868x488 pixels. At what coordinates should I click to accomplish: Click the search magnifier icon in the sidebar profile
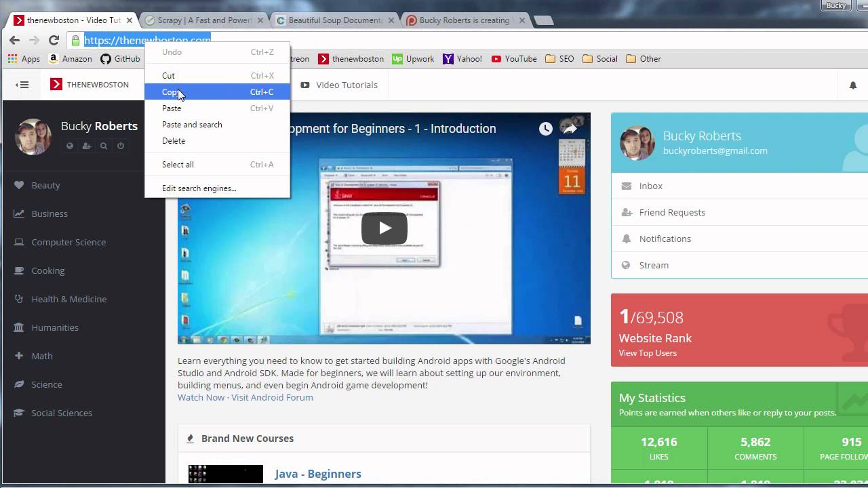pos(104,146)
